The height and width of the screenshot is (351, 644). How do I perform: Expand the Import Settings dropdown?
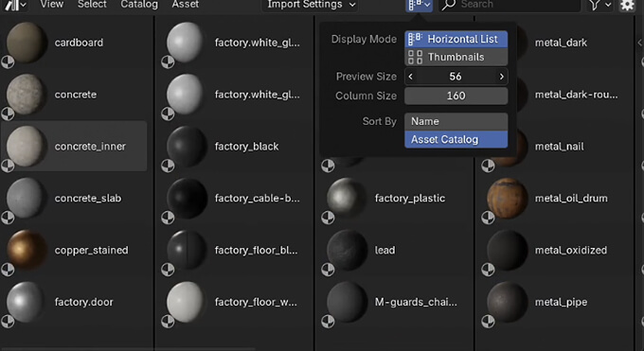[310, 5]
